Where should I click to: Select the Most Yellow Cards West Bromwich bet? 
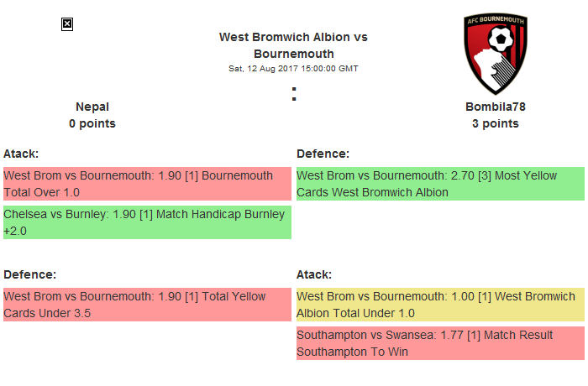(x=440, y=184)
